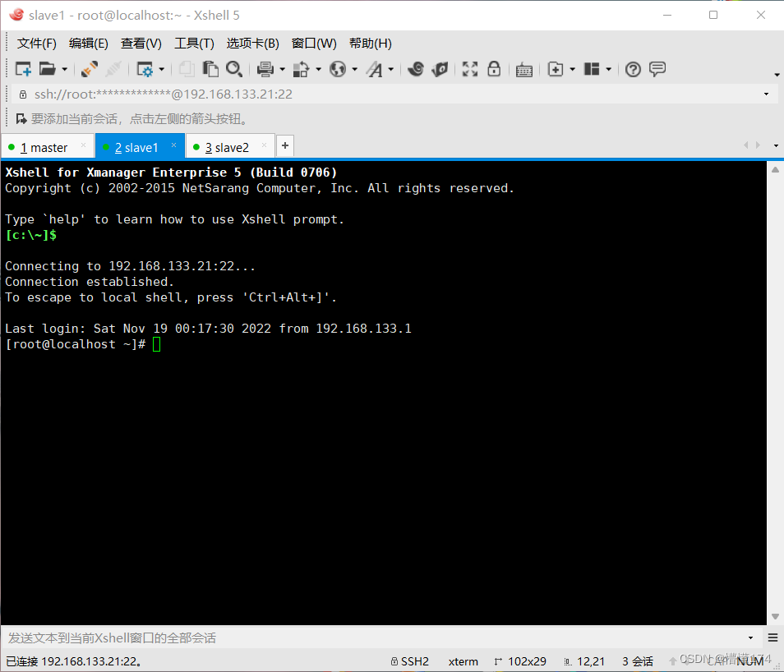Expand the layout arrangement dropdown arrow
Screen dimensions: 784x672
tap(608, 70)
